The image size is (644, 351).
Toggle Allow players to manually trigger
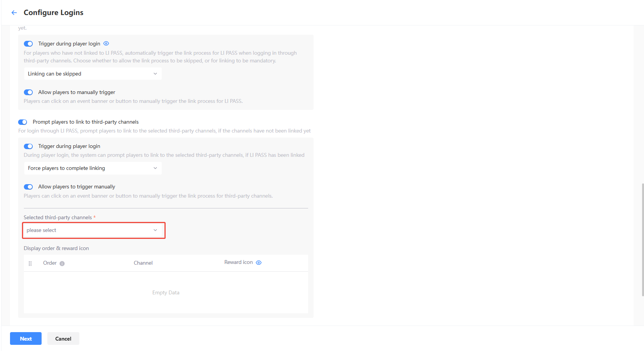click(28, 92)
